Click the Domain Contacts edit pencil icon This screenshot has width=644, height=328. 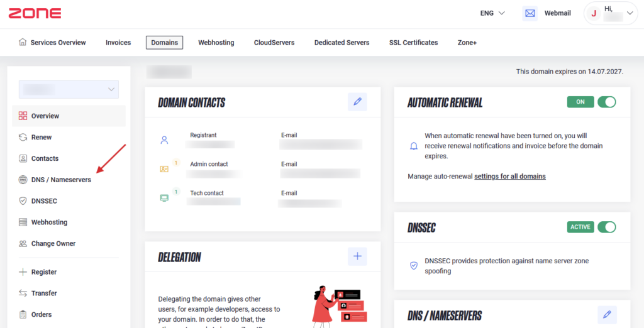point(357,102)
